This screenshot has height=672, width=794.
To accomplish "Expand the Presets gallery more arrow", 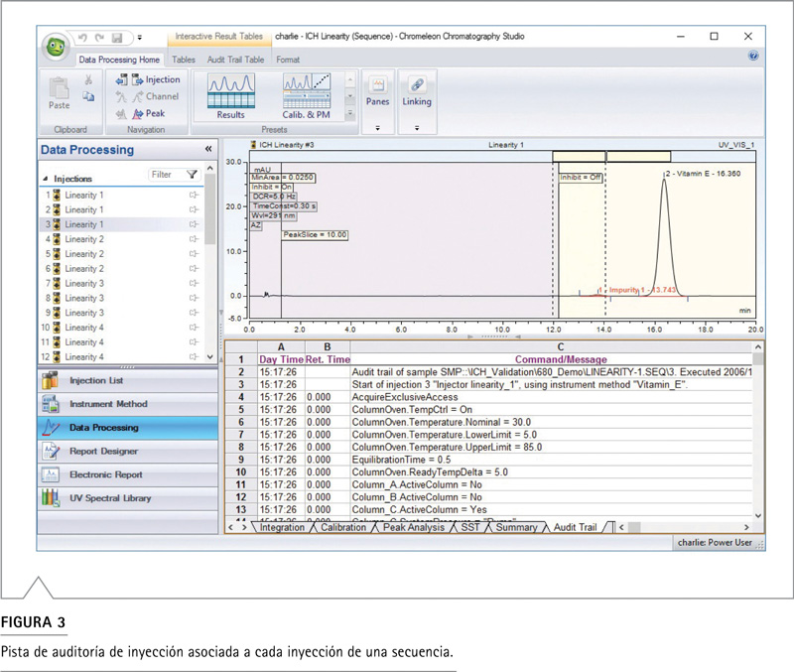I will pos(350,114).
